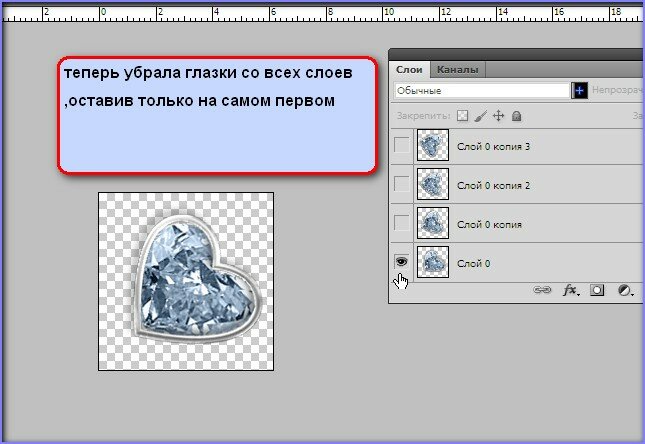The height and width of the screenshot is (444, 645).
Task: Hide Слой 0 using eye icon
Action: (402, 261)
